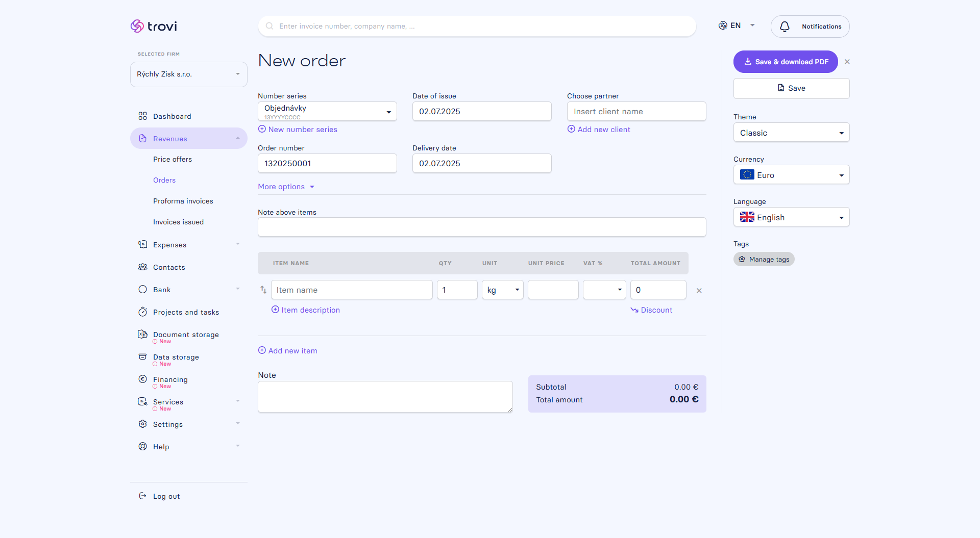The image size is (980, 538).
Task: Click Manage tags button
Action: tap(764, 259)
